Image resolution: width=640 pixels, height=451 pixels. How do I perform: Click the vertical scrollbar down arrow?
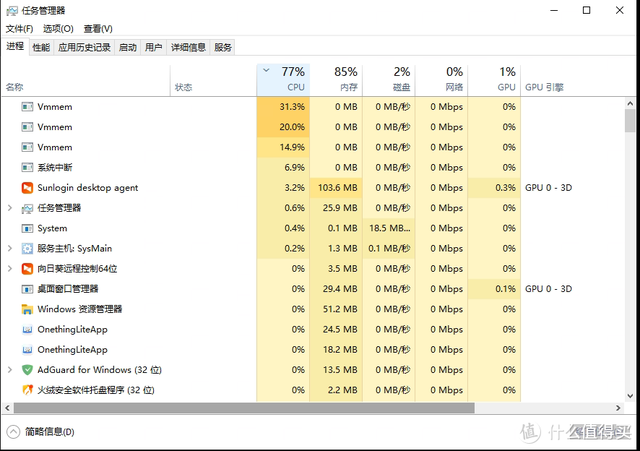630,396
